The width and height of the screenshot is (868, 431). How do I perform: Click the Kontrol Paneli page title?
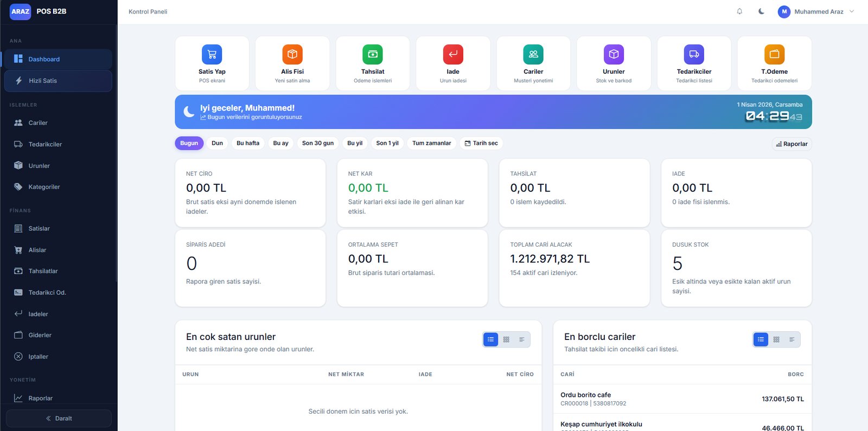(x=148, y=12)
